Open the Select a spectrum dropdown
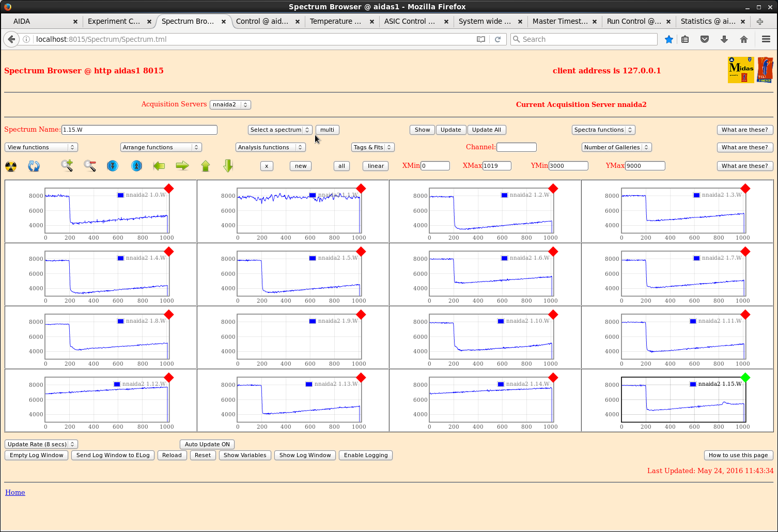Viewport: 778px width, 532px height. tap(280, 130)
